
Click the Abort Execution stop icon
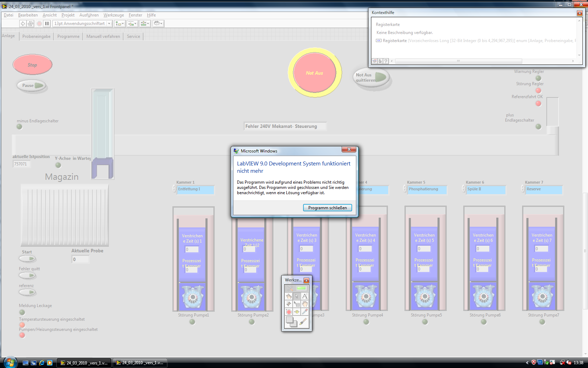click(39, 23)
